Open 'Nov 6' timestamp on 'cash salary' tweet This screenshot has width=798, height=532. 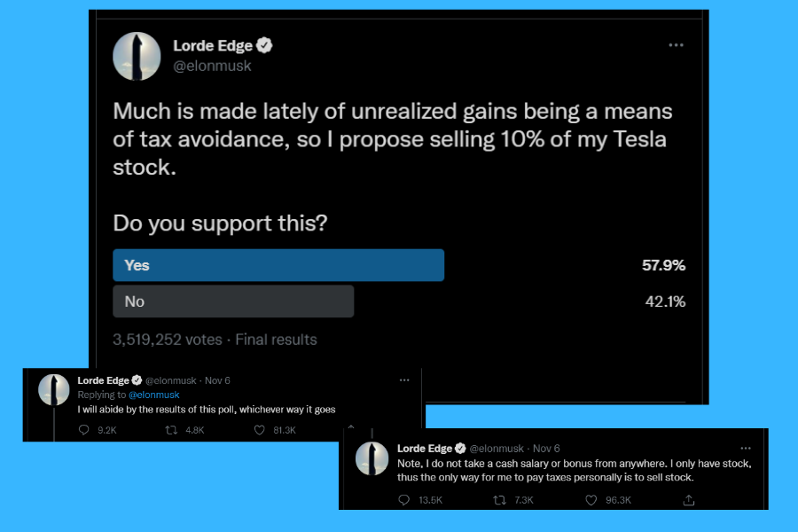coord(546,449)
